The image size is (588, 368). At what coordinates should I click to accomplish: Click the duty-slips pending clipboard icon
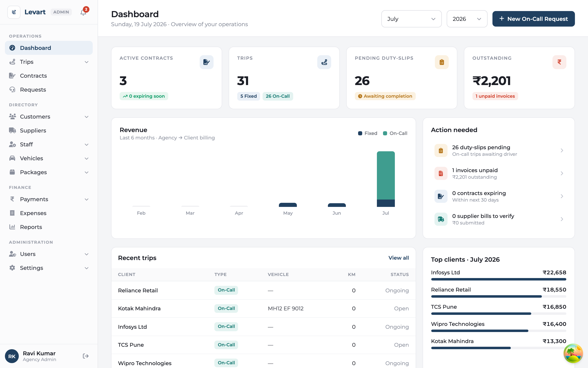point(441,150)
